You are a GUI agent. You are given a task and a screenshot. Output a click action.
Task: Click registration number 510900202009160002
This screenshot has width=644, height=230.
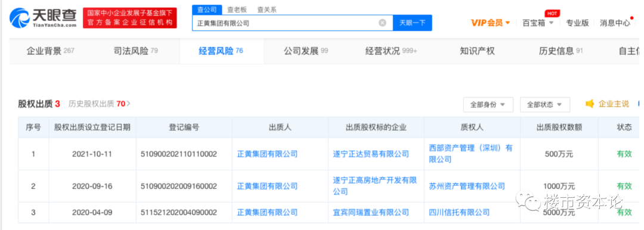pos(179,186)
